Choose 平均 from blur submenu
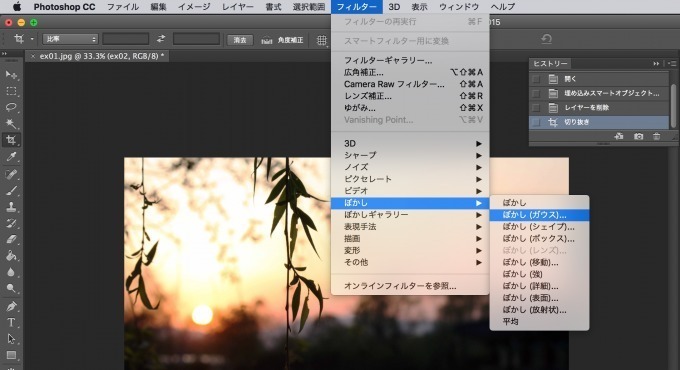The image size is (680, 370). (x=539, y=322)
